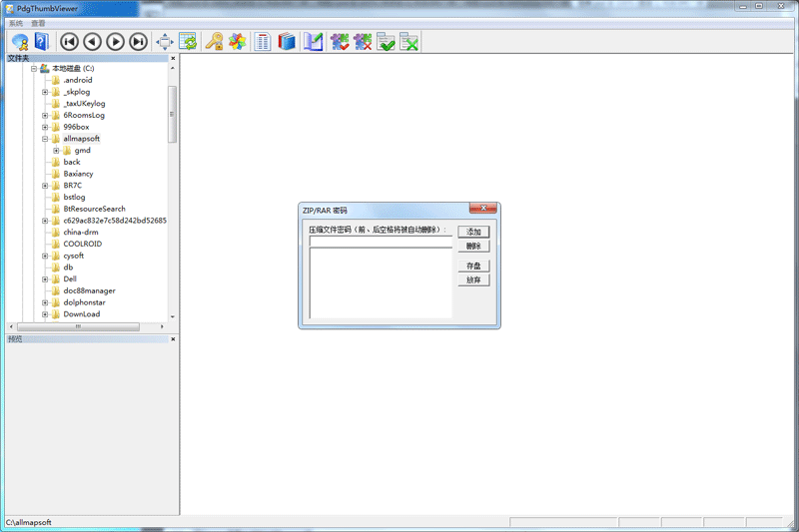
Task: Select the allmapsoft folder
Action: (82, 139)
